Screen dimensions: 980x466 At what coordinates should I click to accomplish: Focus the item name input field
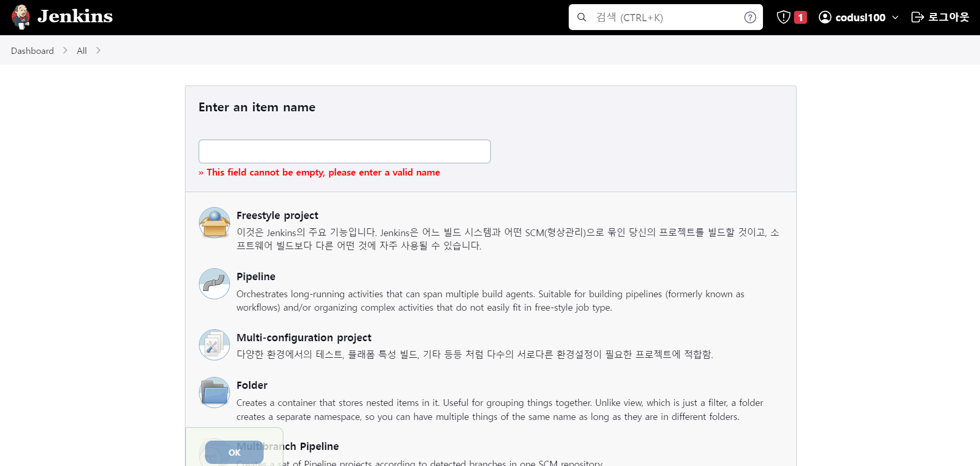pos(344,151)
